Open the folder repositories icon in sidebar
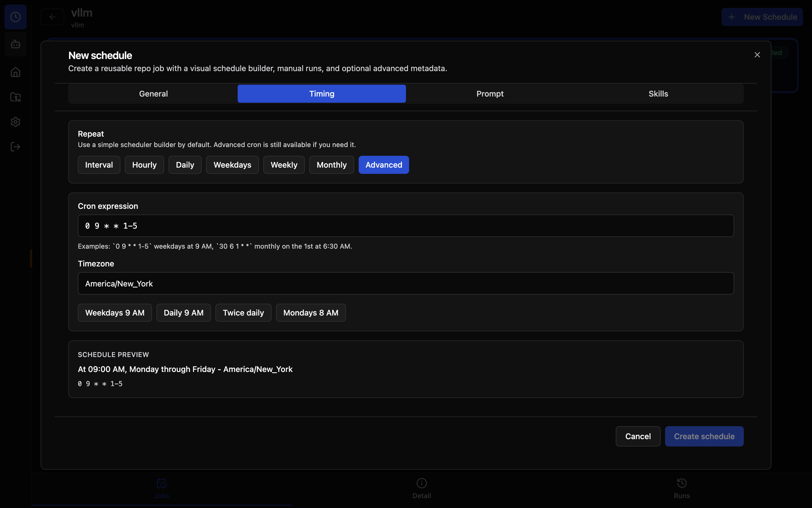Image resolution: width=812 pixels, height=508 pixels. [x=16, y=97]
